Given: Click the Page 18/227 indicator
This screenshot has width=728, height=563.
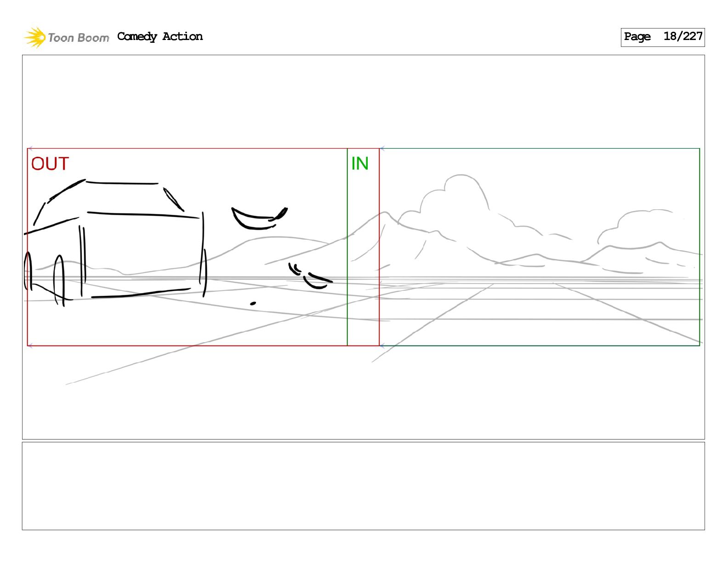Looking at the screenshot, I should coord(662,37).
